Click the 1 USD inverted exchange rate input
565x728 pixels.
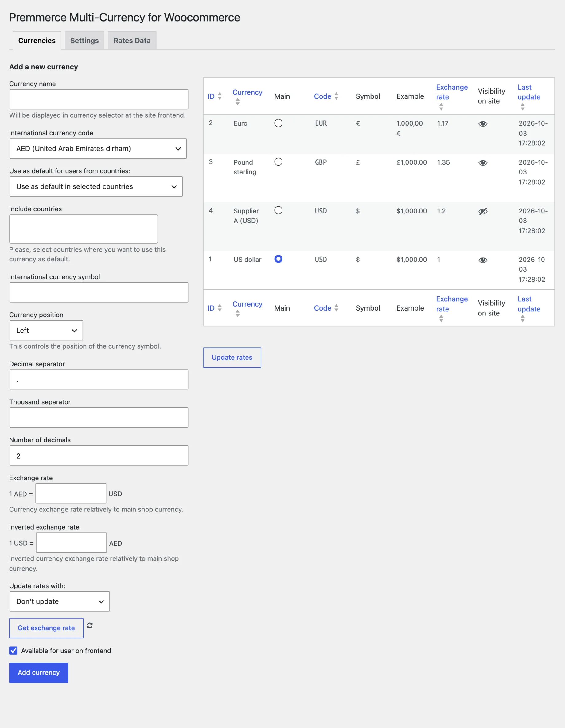[72, 543]
